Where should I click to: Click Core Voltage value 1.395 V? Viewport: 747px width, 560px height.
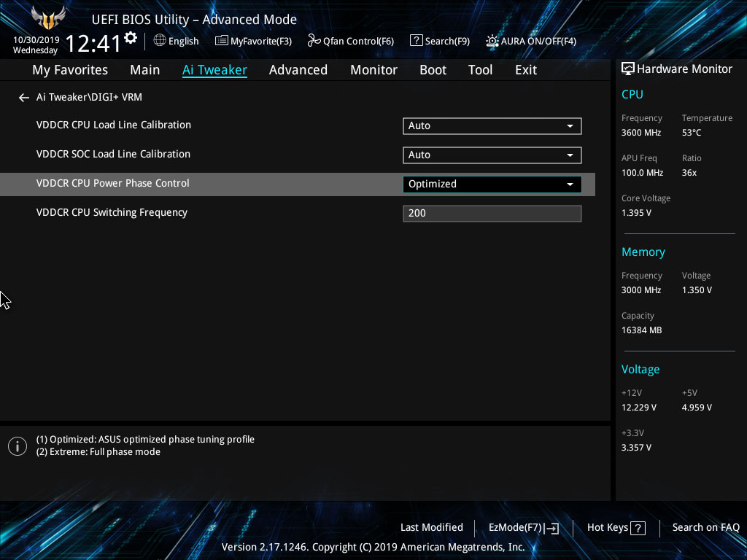click(x=636, y=213)
